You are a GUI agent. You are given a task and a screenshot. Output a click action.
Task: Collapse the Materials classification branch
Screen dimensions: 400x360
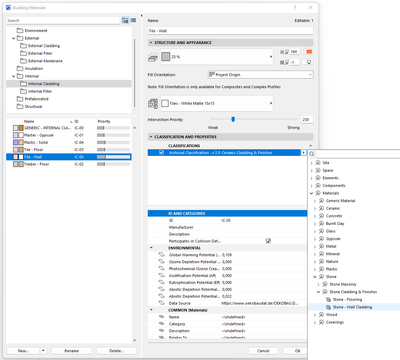point(312,193)
